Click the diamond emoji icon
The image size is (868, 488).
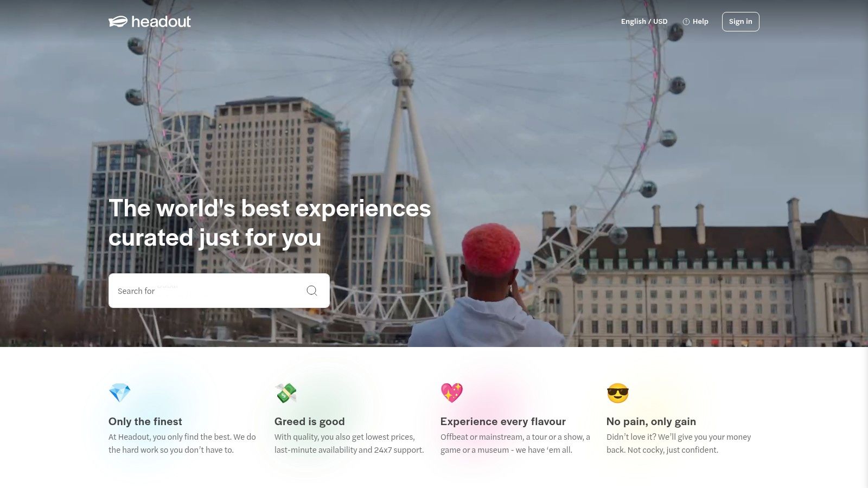click(120, 393)
